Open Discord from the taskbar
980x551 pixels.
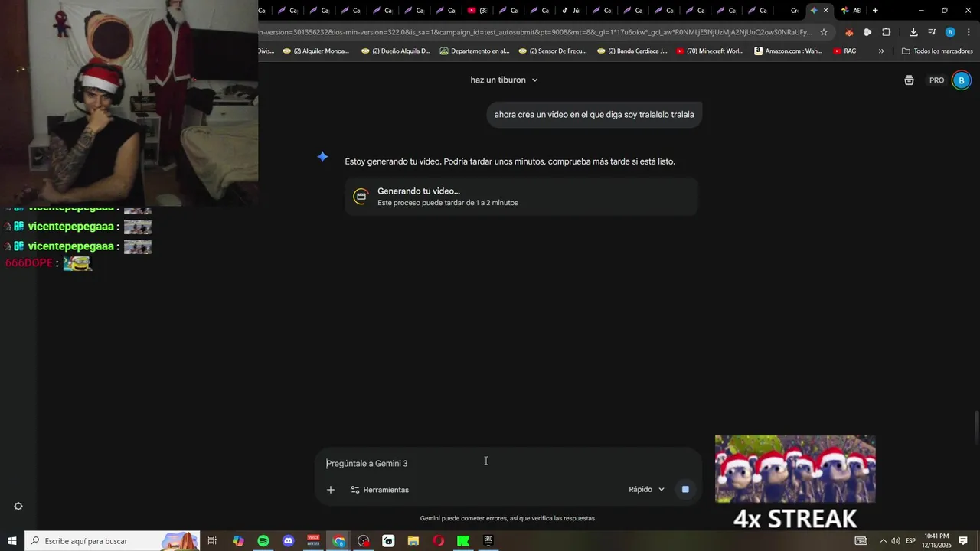pos(288,541)
